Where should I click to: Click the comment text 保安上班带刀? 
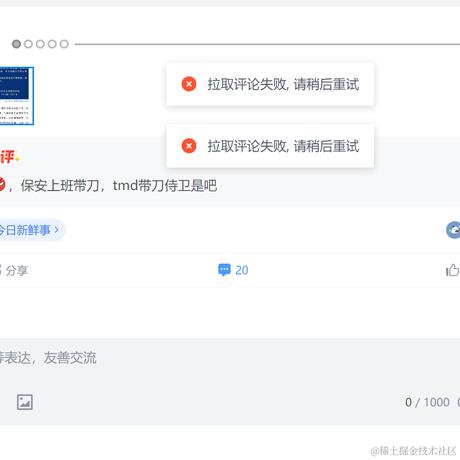tap(119, 186)
